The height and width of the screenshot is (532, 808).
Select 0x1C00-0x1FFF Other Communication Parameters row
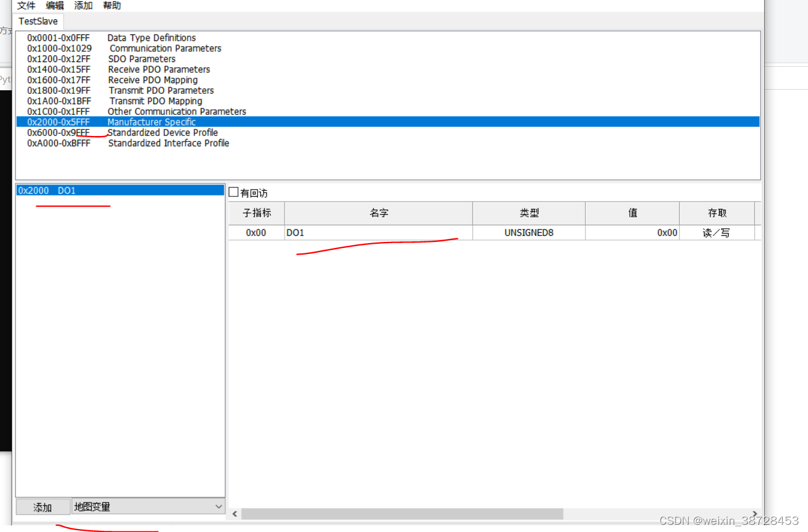387,111
